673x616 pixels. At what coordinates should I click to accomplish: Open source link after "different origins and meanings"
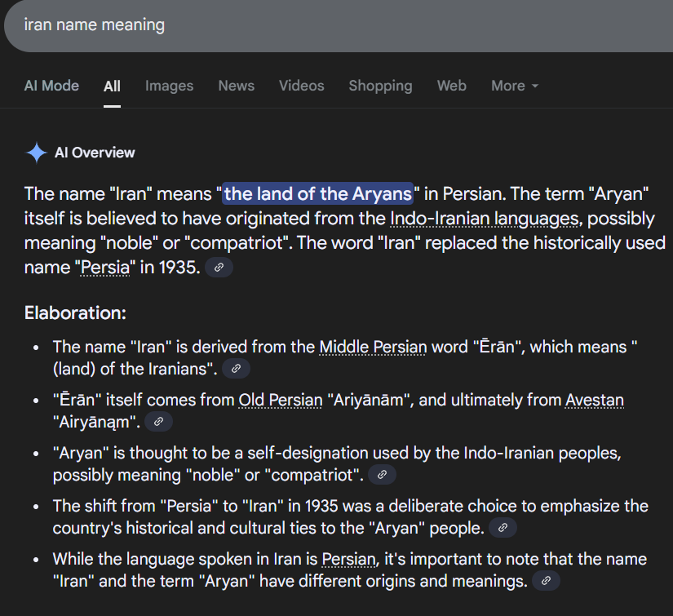[x=546, y=581]
